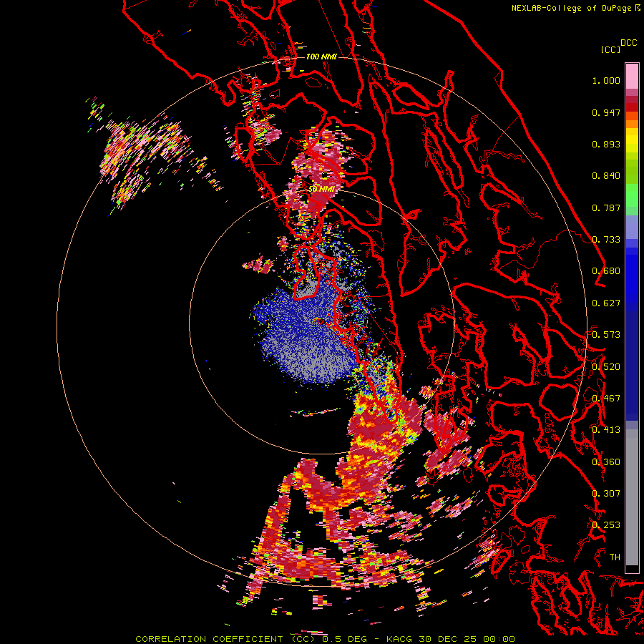Click the [CC] legend heading
The image size is (644, 644).
point(610,49)
